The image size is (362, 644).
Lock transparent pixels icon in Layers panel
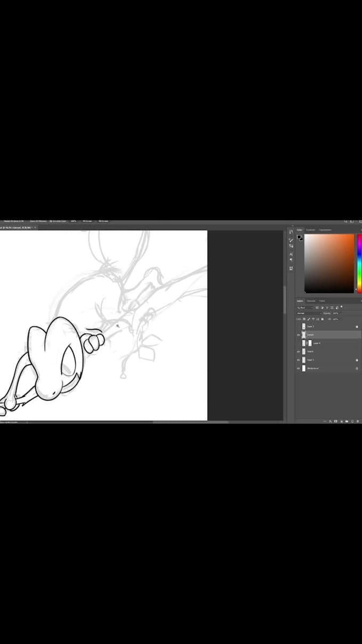(304, 319)
